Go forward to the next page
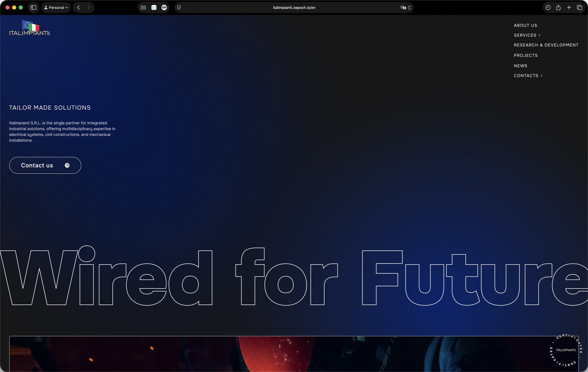This screenshot has height=372, width=588. click(89, 7)
